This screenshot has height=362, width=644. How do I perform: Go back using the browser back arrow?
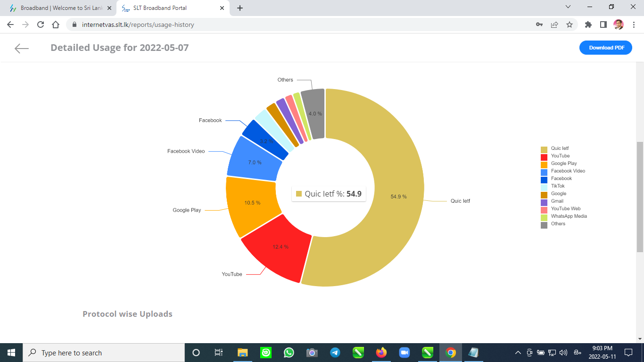coord(10,25)
